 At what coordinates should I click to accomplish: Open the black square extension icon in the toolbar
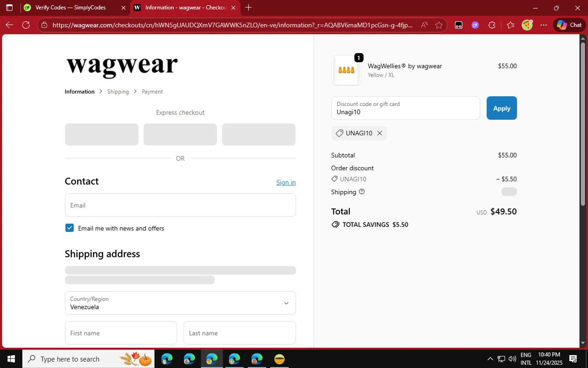pyautogui.click(x=459, y=25)
